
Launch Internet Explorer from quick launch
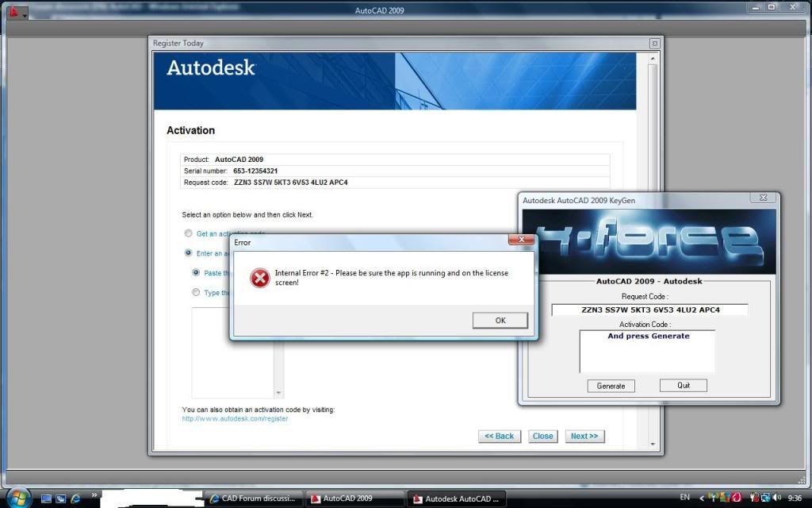point(75,498)
